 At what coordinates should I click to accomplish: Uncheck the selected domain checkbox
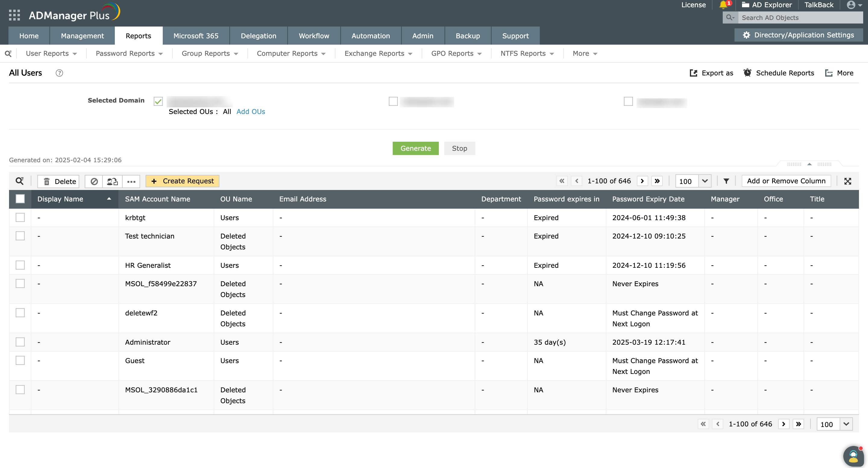coord(158,100)
